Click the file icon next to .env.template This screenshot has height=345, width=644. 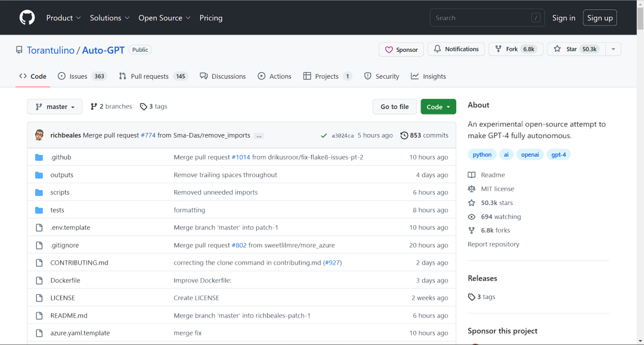39,228
